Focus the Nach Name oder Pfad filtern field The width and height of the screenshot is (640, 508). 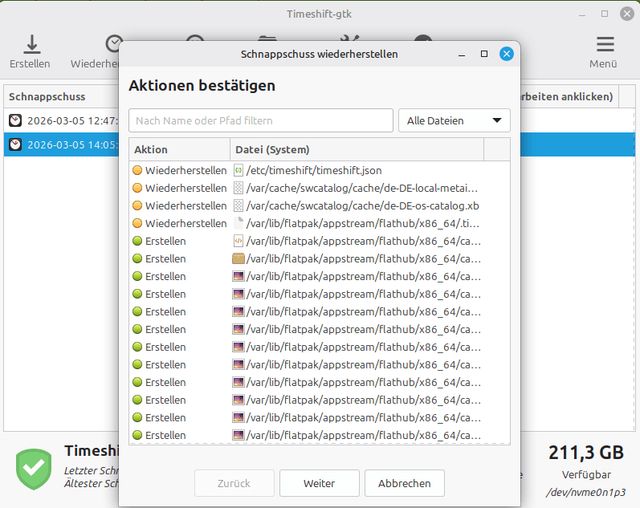[261, 120]
